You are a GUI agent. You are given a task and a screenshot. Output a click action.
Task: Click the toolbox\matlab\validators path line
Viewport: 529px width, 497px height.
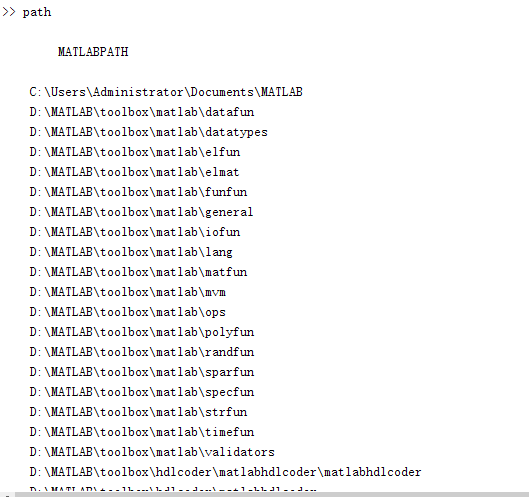pyautogui.click(x=152, y=452)
